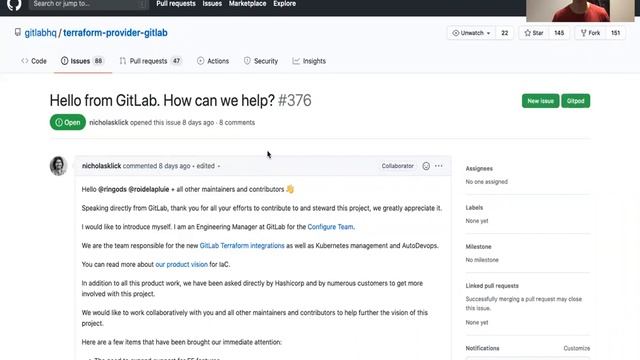The height and width of the screenshot is (360, 640).
Task: Switch to repository Pull requests tab
Action: (150, 61)
